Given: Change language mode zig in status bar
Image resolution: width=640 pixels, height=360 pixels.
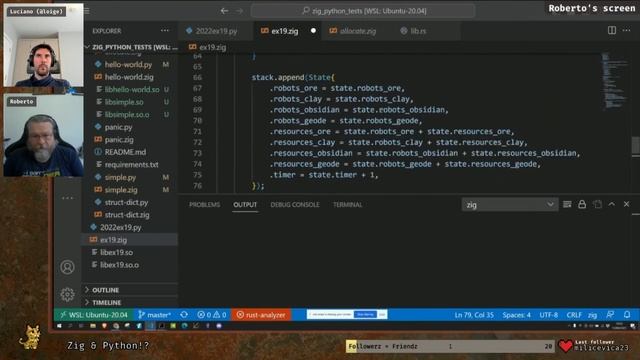Looking at the screenshot, I should click(592, 315).
